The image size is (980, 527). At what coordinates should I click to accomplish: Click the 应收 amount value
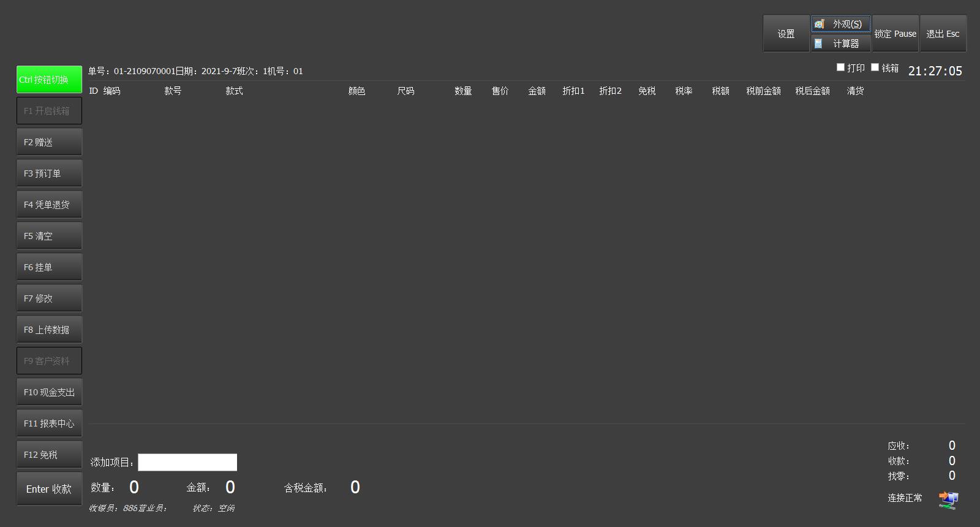click(x=952, y=445)
